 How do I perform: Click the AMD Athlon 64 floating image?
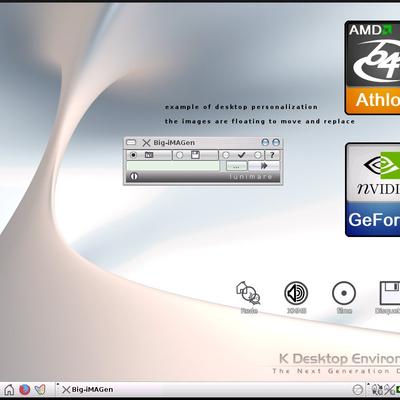(x=372, y=68)
